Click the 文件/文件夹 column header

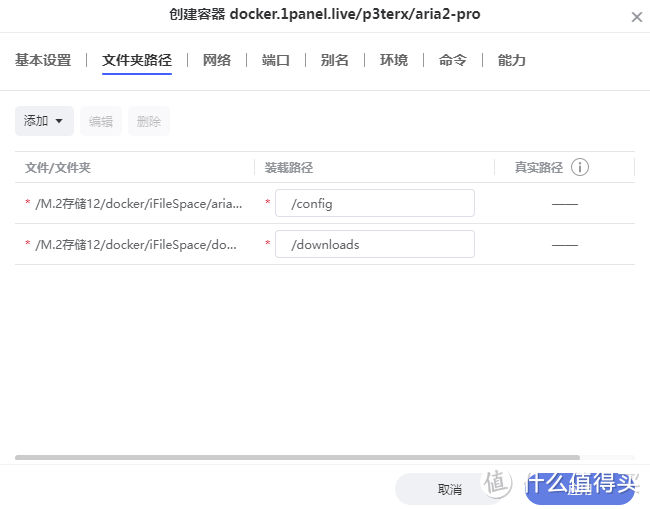[x=58, y=167]
